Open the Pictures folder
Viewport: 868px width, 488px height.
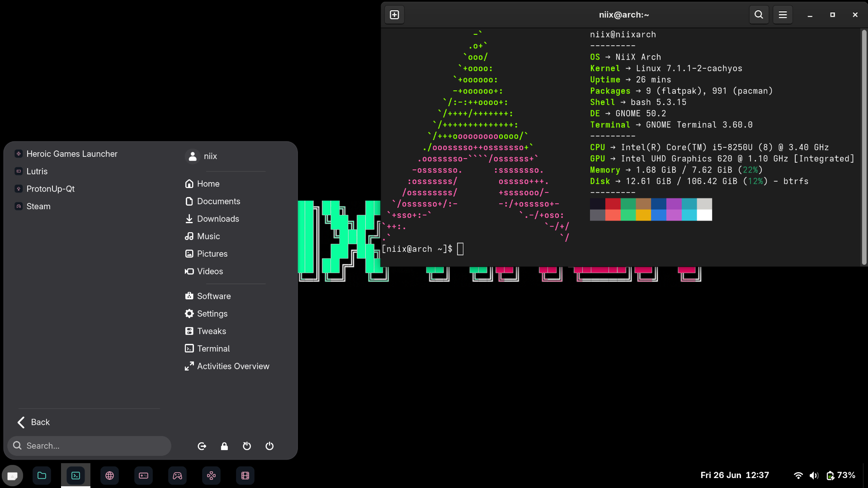coord(206,254)
